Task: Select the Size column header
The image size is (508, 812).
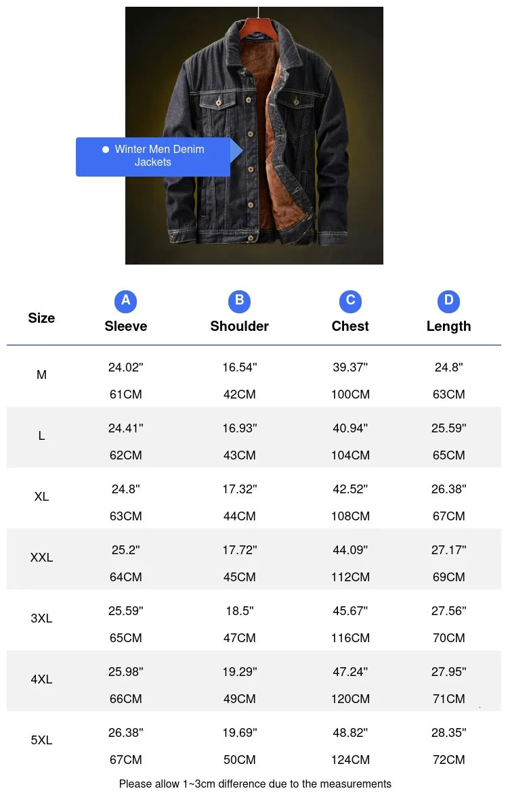Action: click(x=41, y=318)
